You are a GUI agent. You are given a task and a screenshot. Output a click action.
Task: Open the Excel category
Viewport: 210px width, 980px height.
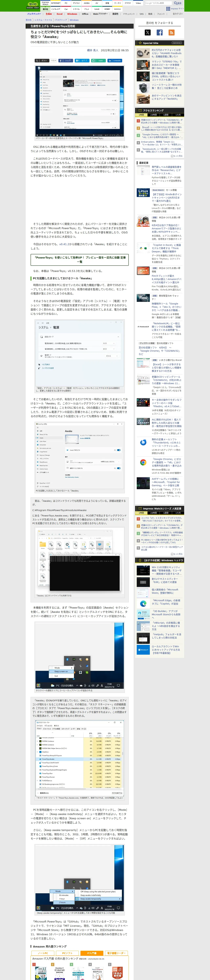[60, 14]
